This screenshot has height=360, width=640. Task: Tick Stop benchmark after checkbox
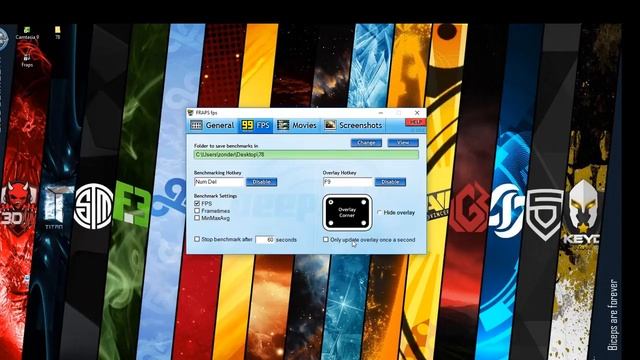tap(197, 239)
